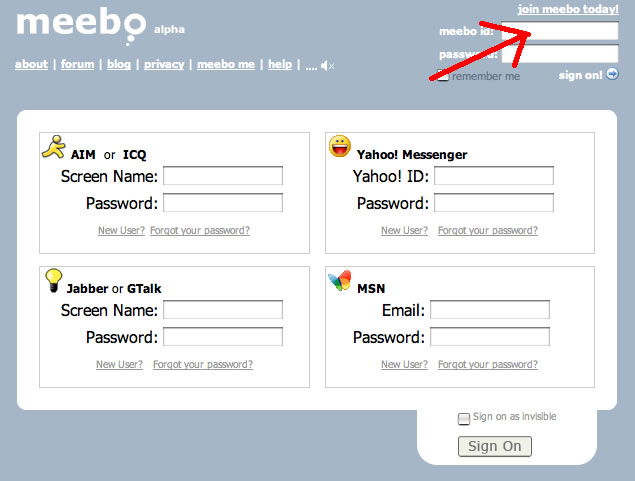Viewport: 635px width, 481px height.
Task: Focus the Yahoo! ID field
Action: click(x=494, y=176)
